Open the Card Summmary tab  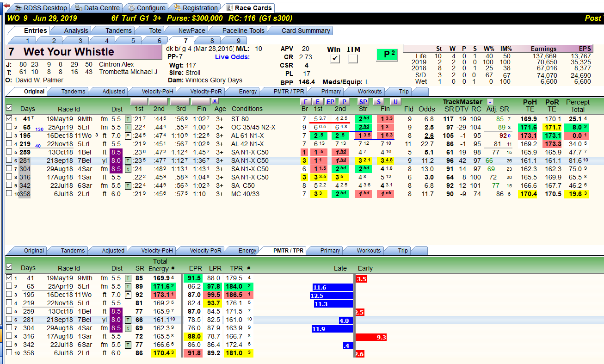pyautogui.click(x=306, y=31)
